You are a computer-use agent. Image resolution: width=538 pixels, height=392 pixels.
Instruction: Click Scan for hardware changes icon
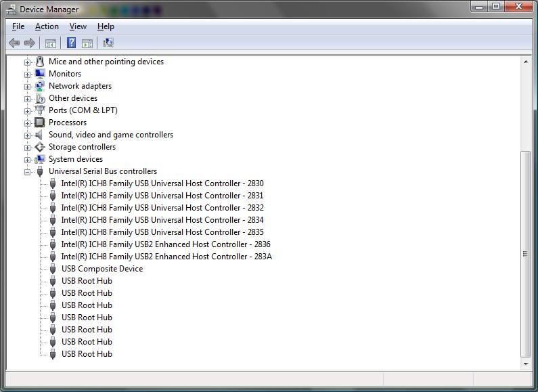tap(108, 43)
